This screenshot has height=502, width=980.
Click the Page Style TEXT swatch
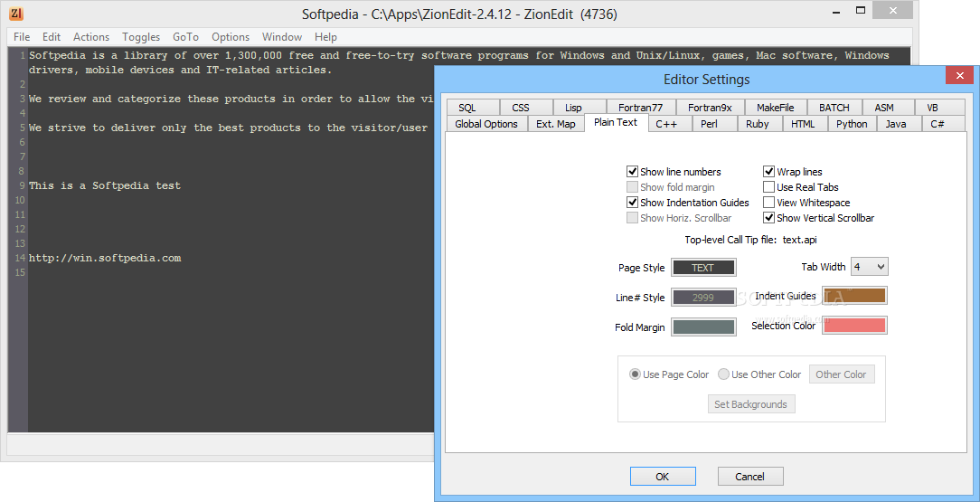click(x=703, y=268)
